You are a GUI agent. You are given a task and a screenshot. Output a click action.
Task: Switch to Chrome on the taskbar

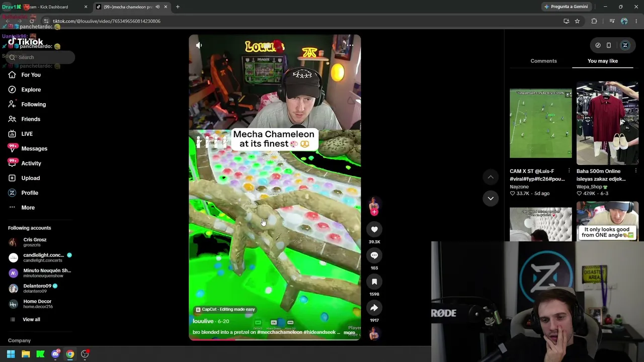[70, 354]
